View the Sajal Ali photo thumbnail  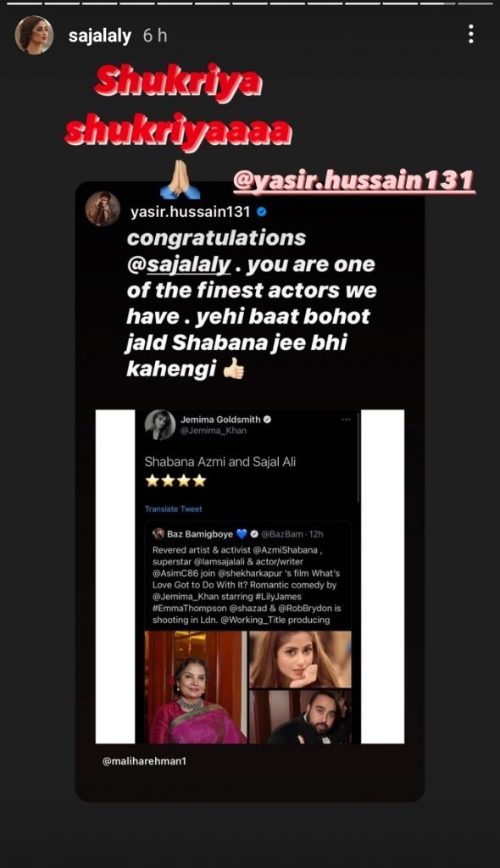point(301,659)
